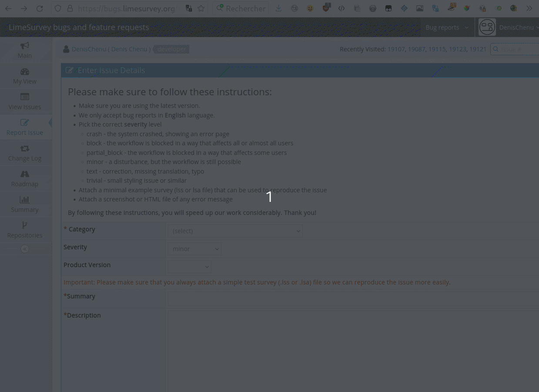Screen dimensions: 539x392
Task: Open the Category select dropdown
Action: 235,231
